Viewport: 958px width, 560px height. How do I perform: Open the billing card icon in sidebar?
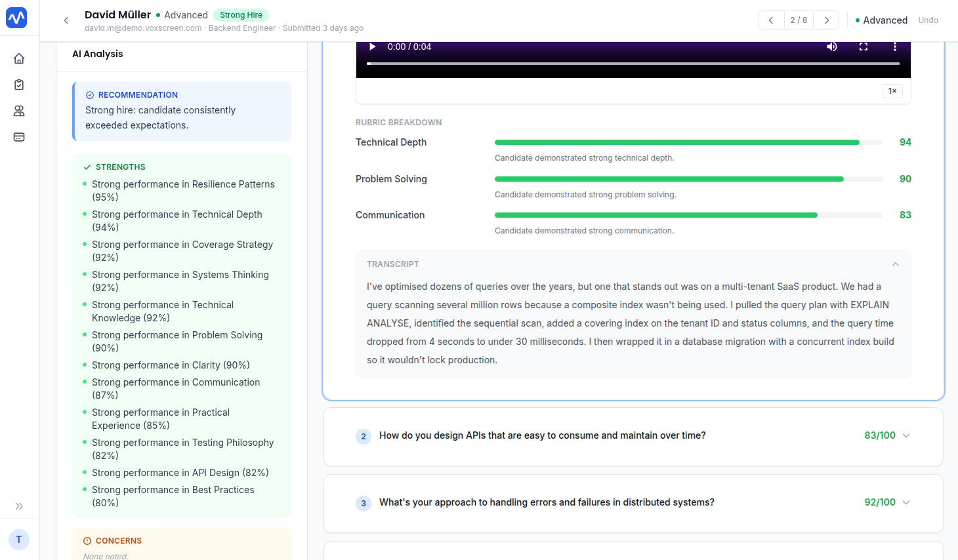click(19, 137)
